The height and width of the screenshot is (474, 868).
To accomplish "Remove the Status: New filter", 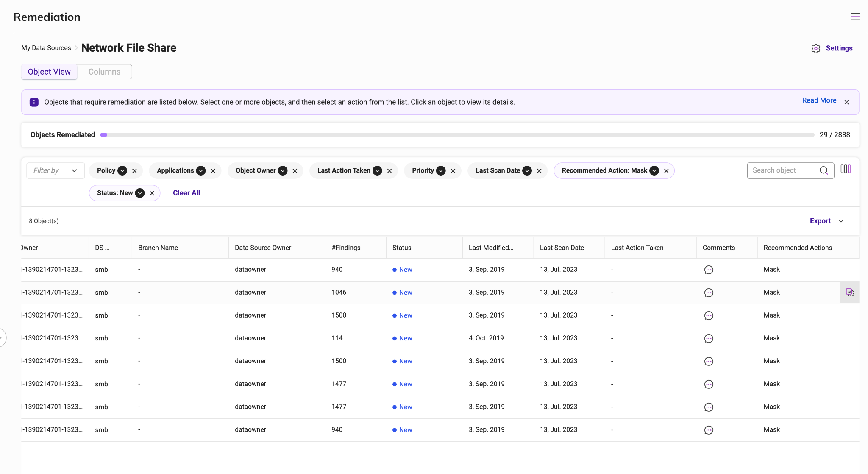I will coord(152,193).
